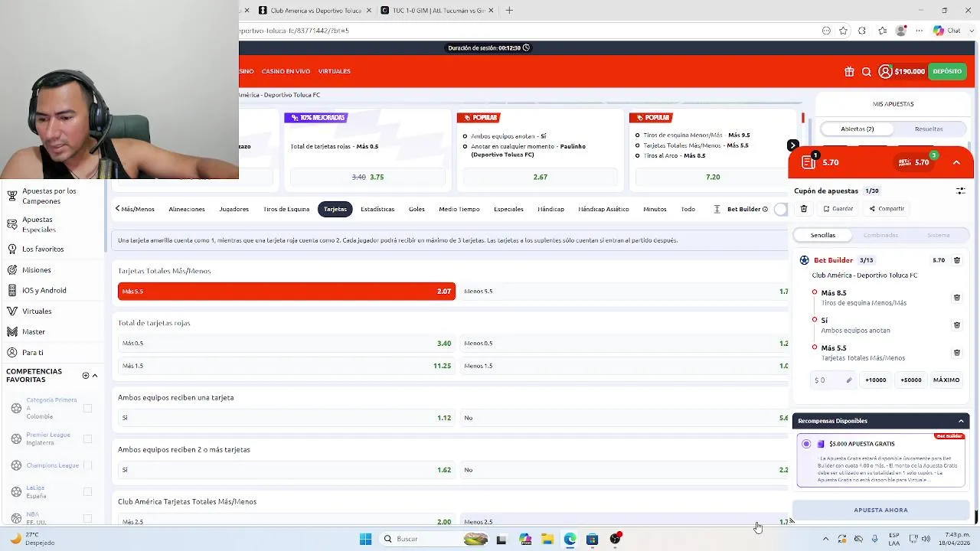Image resolution: width=980 pixels, height=551 pixels.
Task: Click the Apuesta Ahora button
Action: [880, 510]
